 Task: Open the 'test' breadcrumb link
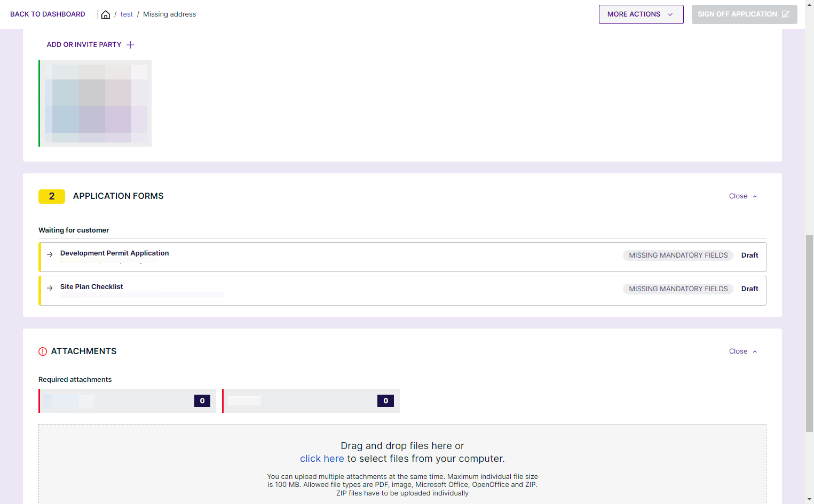point(127,14)
